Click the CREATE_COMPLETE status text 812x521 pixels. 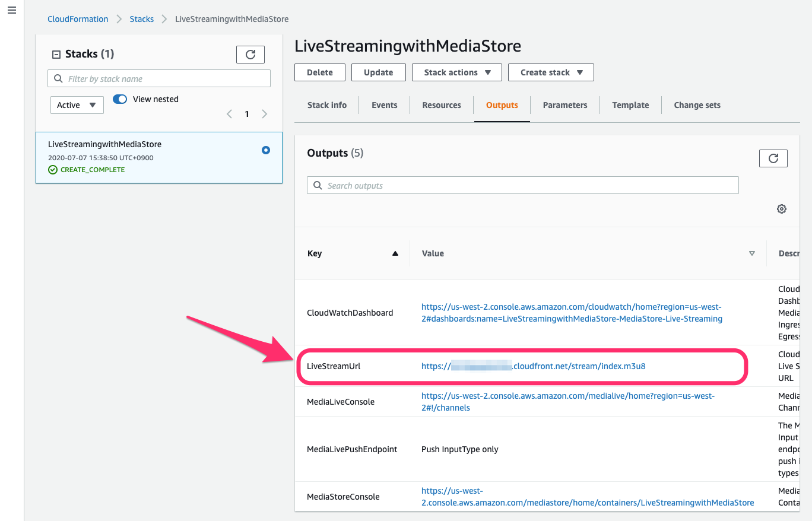[93, 170]
